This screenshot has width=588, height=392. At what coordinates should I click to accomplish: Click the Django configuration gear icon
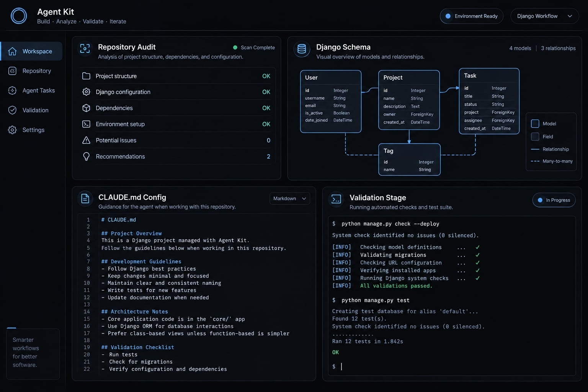click(86, 92)
